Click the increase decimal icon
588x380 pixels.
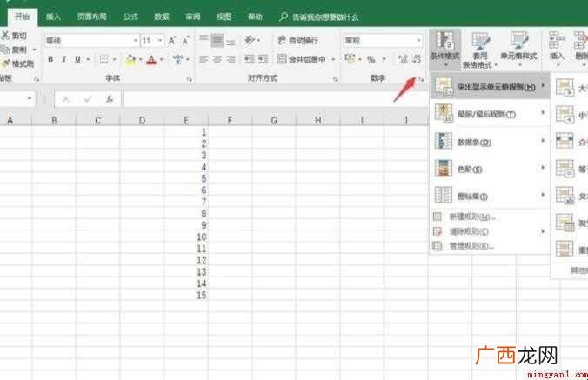(403, 59)
